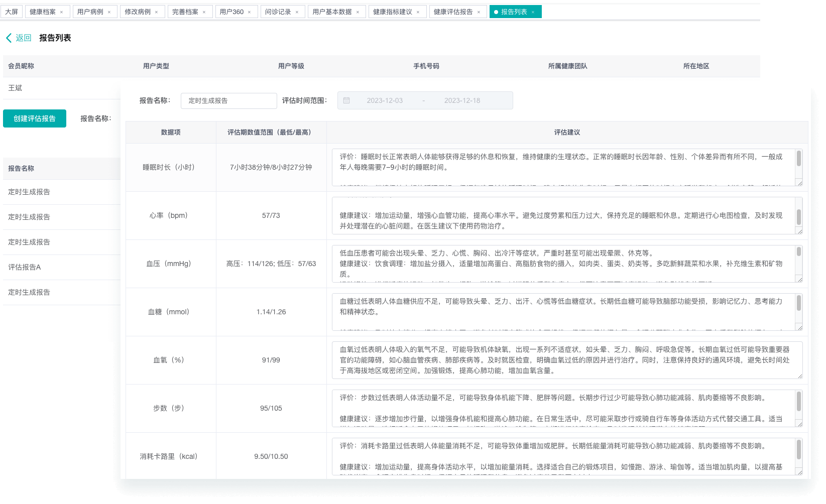
Task: Open the 用户基本数据 tab
Action: coord(332,12)
